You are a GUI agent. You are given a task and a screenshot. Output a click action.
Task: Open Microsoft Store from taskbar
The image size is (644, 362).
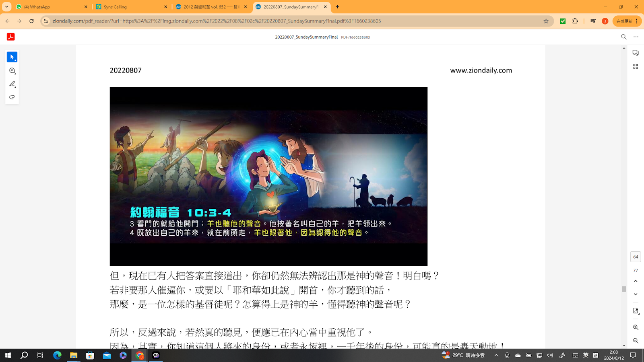pyautogui.click(x=90, y=355)
